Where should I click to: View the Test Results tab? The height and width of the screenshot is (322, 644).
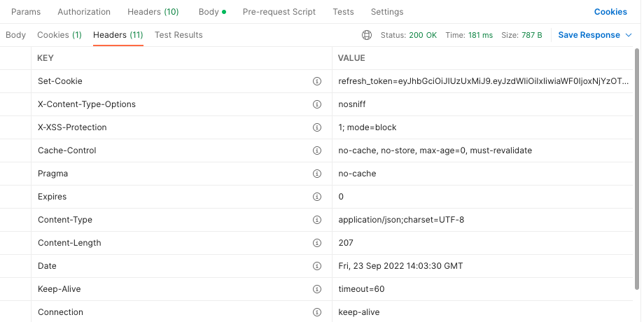pyautogui.click(x=178, y=35)
